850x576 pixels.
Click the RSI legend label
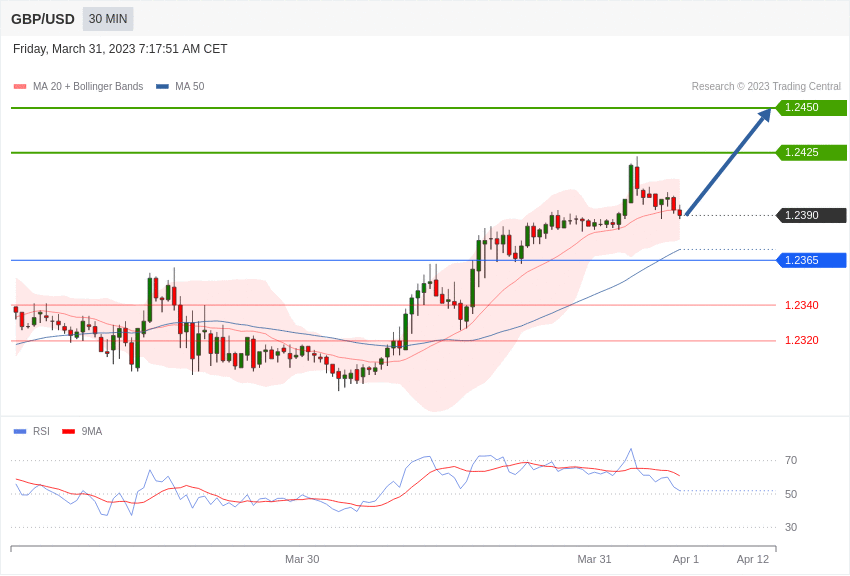41,431
